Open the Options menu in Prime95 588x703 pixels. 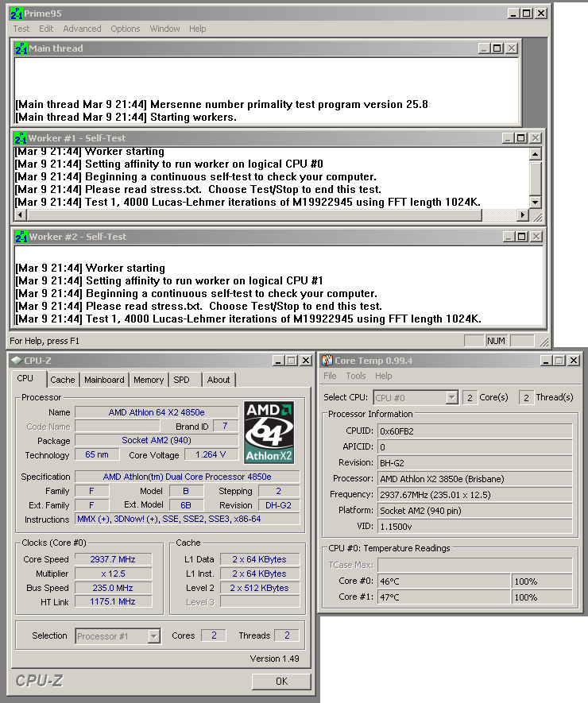pos(125,29)
